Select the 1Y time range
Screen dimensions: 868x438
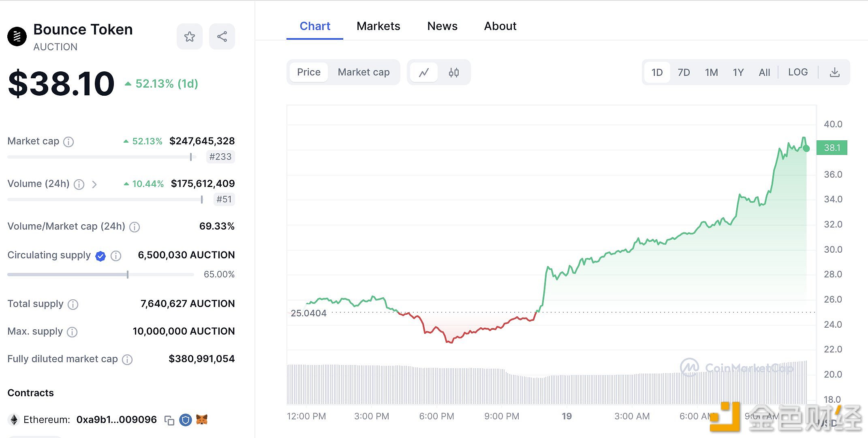click(x=738, y=73)
